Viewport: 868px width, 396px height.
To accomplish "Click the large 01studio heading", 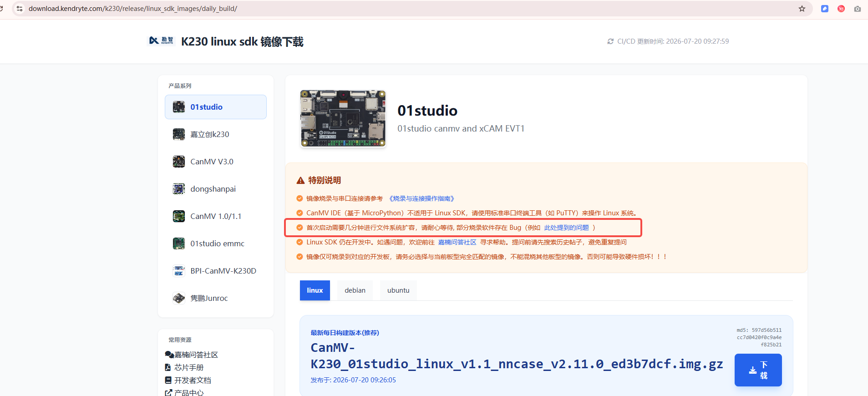I will tap(427, 111).
